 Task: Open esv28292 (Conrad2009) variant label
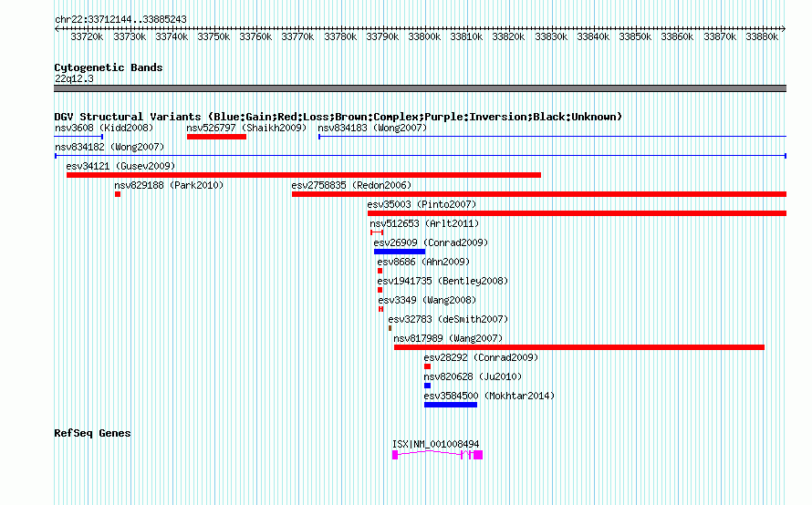click(481, 357)
